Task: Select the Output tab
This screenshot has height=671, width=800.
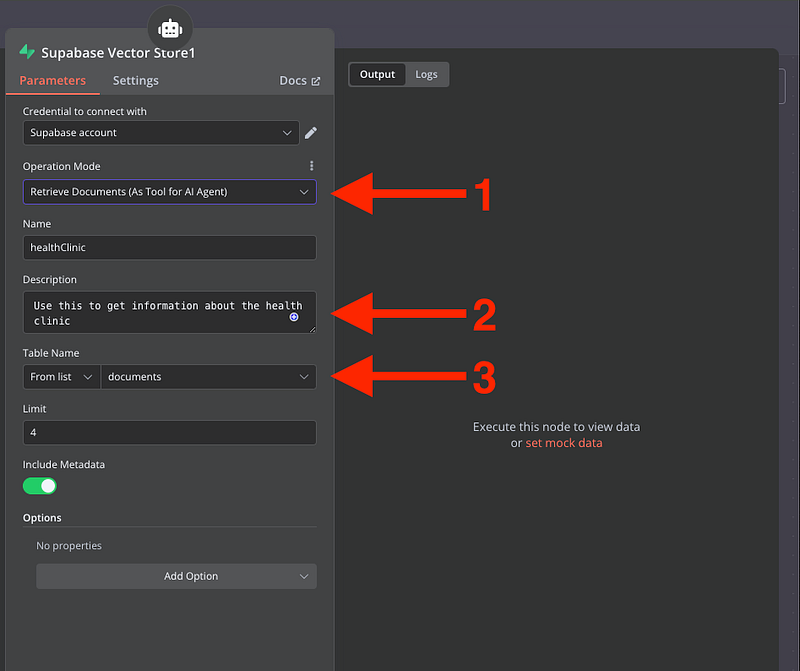Action: click(x=377, y=75)
